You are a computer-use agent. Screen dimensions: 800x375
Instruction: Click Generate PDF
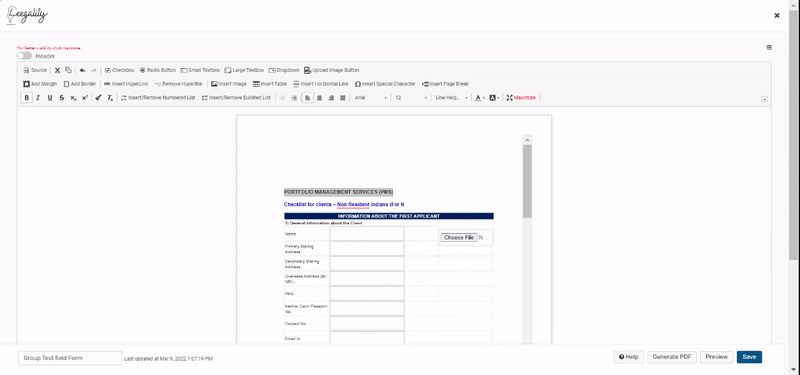click(x=672, y=357)
